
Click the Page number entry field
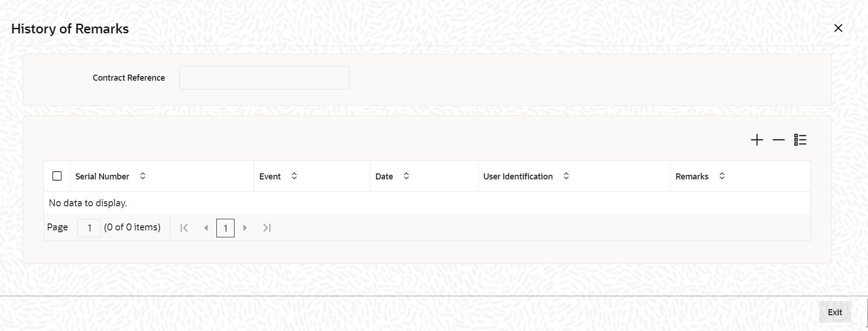coord(89,228)
